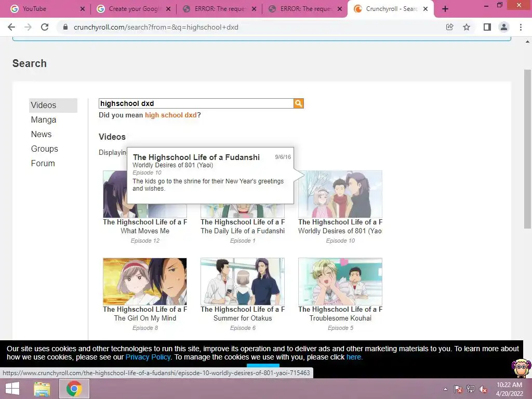Select Groups in search sidebar

(45, 149)
